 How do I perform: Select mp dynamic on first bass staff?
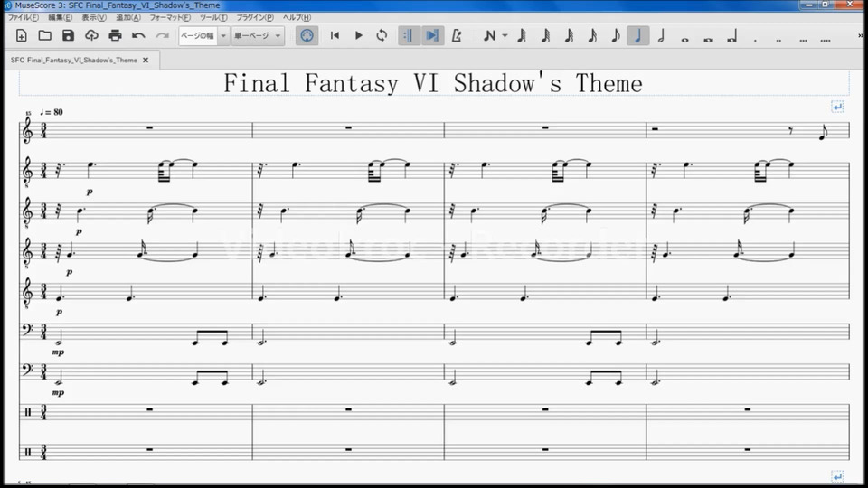58,352
